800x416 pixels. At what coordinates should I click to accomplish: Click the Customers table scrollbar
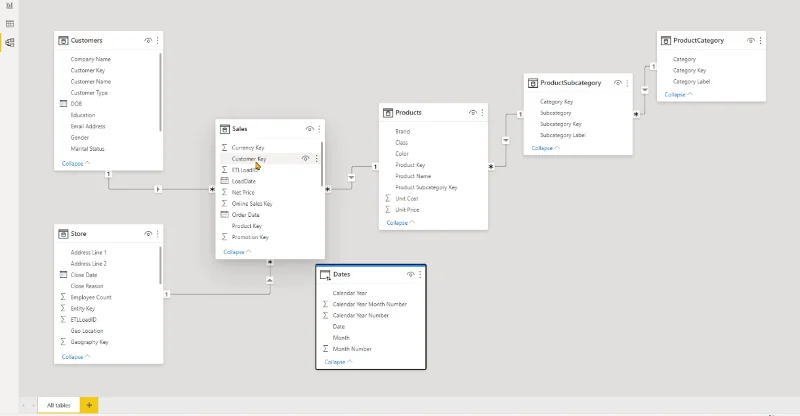tap(160, 92)
